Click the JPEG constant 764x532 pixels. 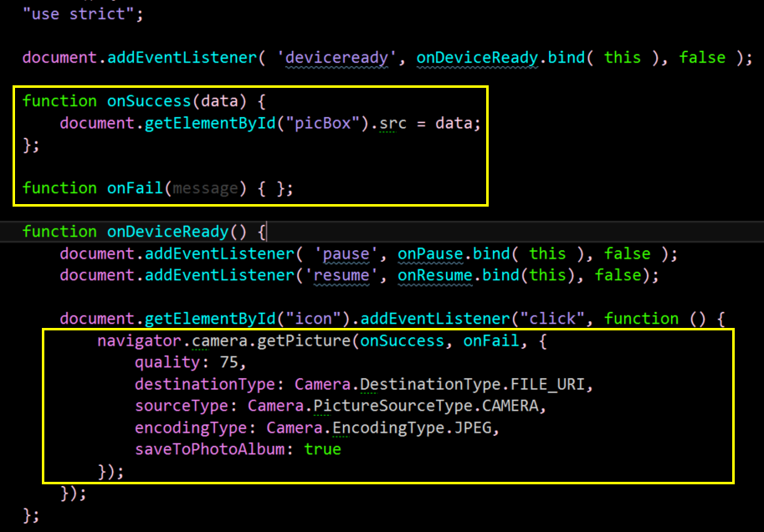tap(473, 428)
